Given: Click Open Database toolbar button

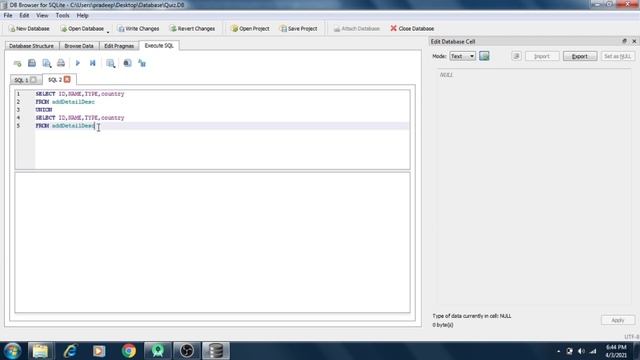Looking at the screenshot, I should 82,29.
